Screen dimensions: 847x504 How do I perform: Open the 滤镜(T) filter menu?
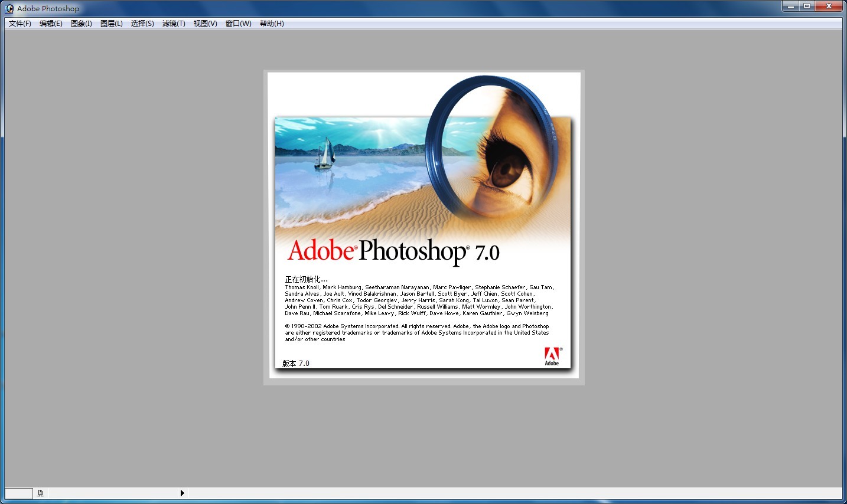174,24
